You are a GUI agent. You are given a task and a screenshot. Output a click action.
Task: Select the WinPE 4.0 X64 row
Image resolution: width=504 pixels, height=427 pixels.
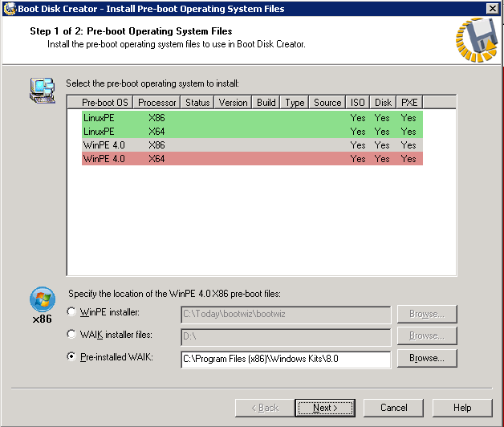coord(252,158)
